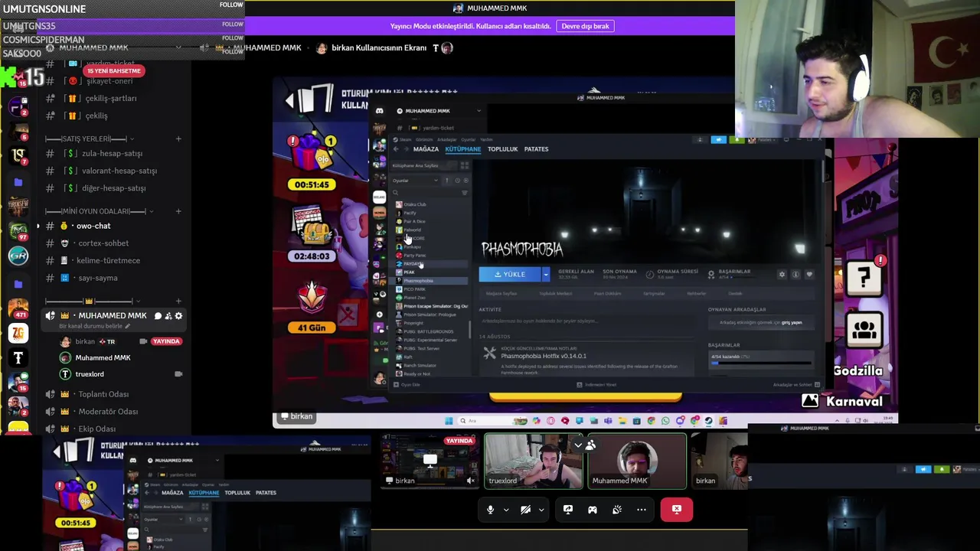
Task: Open owo-chat channel
Action: pos(93,226)
